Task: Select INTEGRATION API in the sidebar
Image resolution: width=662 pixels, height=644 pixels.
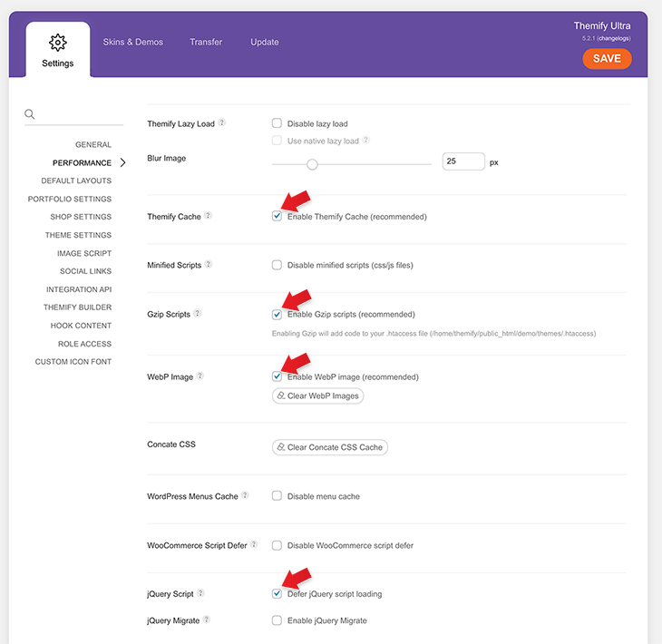Action: (79, 289)
